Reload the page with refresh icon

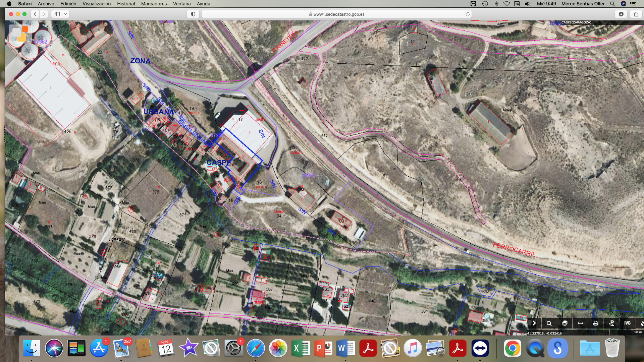[468, 14]
